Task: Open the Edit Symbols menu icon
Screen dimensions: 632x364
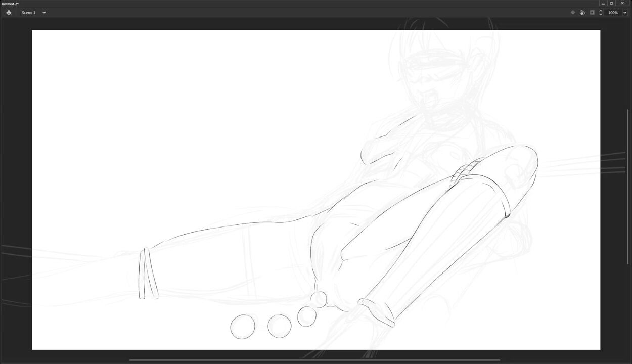Action: (9, 13)
